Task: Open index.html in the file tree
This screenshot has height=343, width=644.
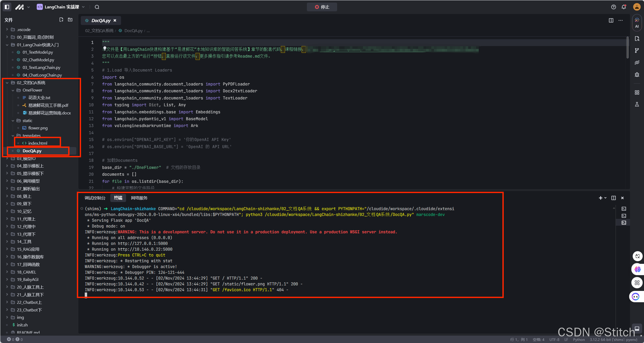Action: pyautogui.click(x=38, y=143)
